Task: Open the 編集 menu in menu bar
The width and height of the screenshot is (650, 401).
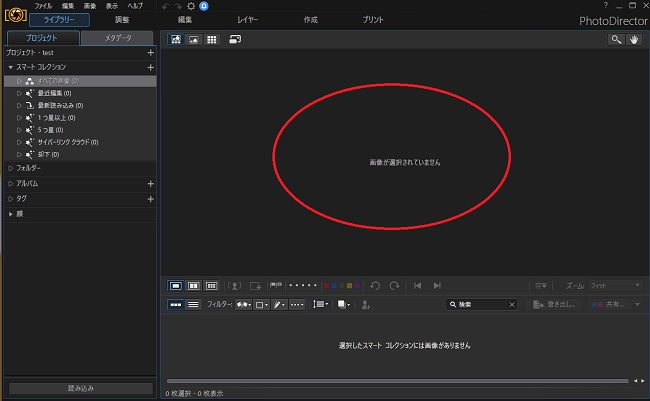Action: [67, 6]
